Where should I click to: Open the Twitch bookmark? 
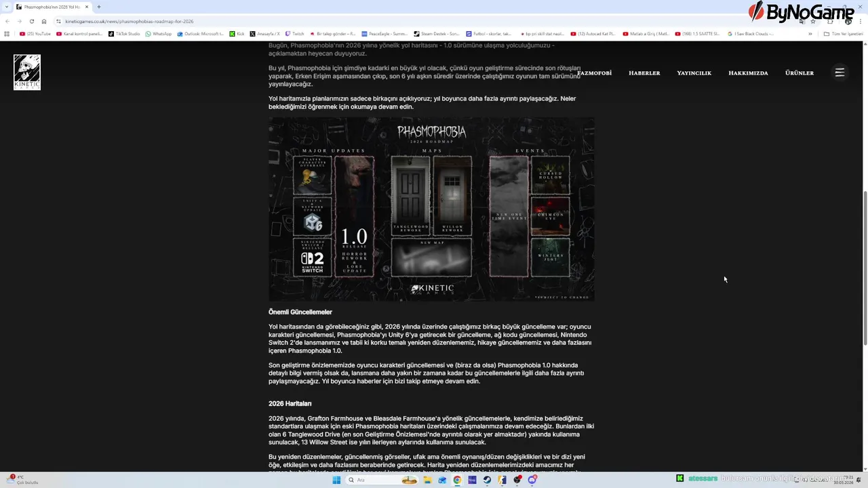pos(295,33)
